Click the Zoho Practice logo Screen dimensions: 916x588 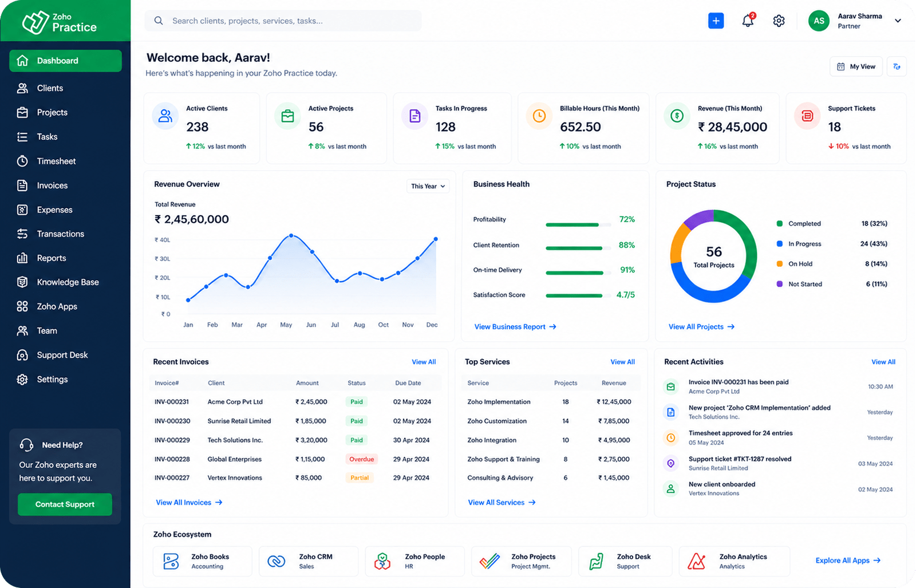[x=60, y=22]
